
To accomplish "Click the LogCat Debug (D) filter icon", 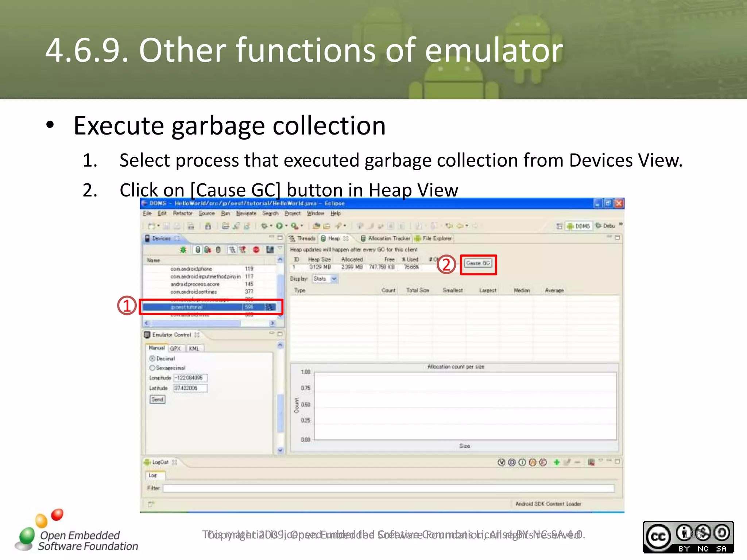I will point(512,462).
